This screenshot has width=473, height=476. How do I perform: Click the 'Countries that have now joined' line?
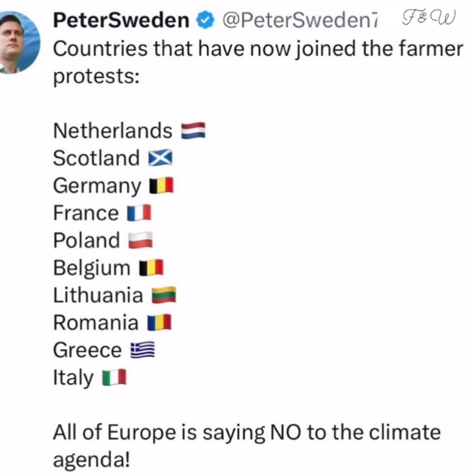[257, 49]
